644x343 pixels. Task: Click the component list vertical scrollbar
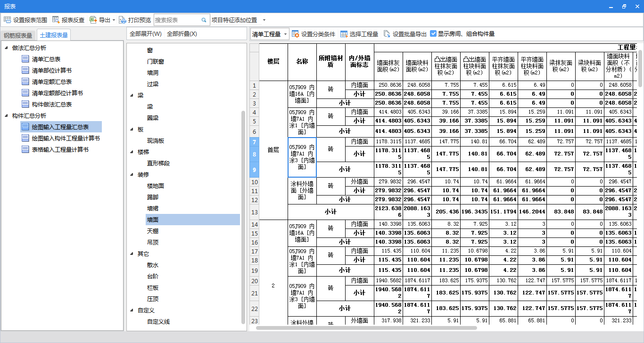pyautogui.click(x=243, y=217)
